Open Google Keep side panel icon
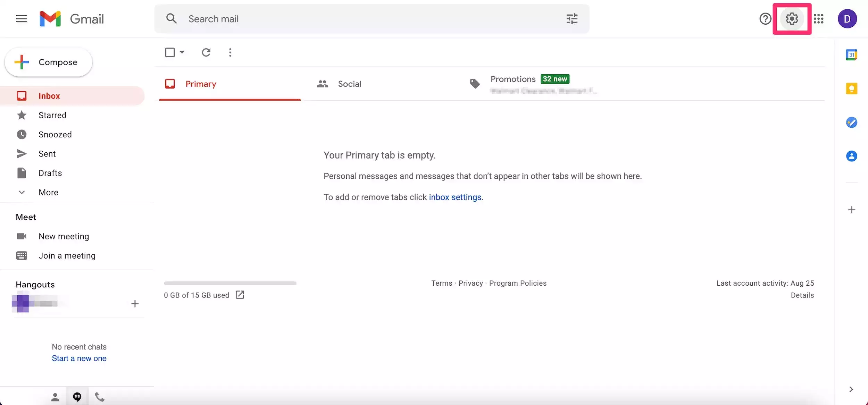 point(851,88)
